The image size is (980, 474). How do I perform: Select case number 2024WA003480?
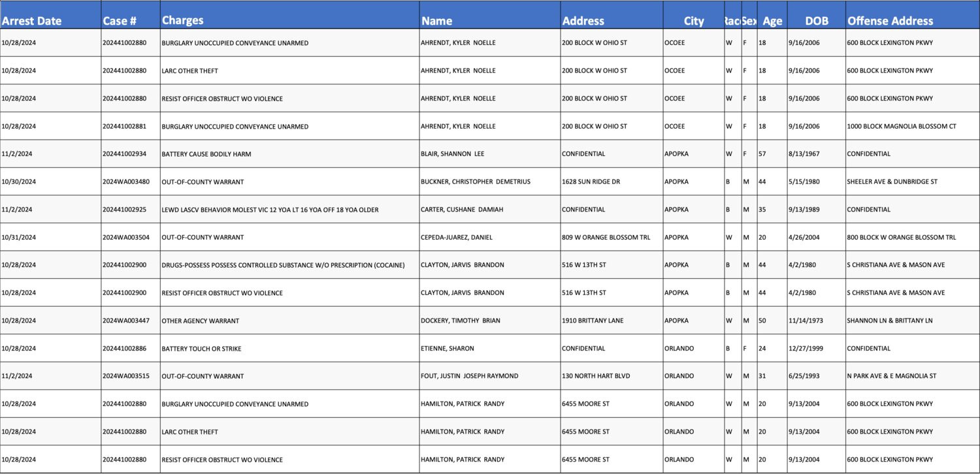click(x=131, y=182)
